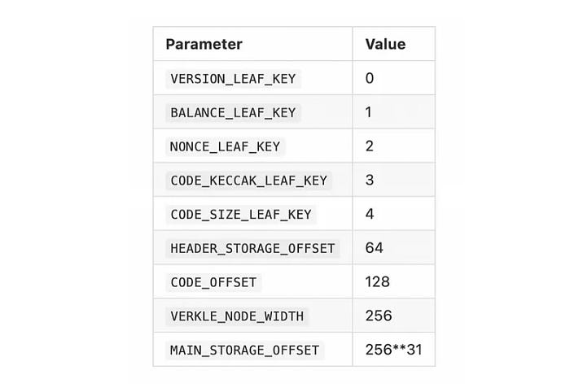Screen dimensions: 570x392
Task: Click the NONCE_LEAF_KEY parameter cell
Action: (x=225, y=146)
